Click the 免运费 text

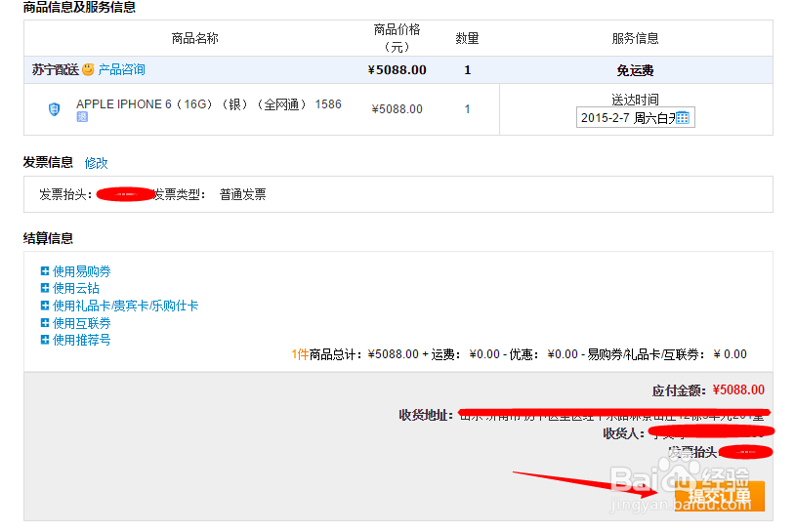(635, 70)
